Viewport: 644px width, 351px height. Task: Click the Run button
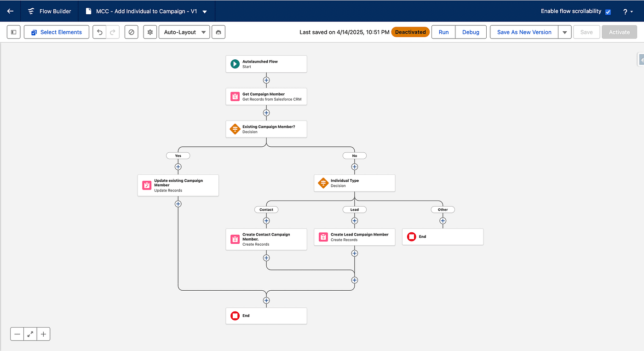tap(443, 32)
